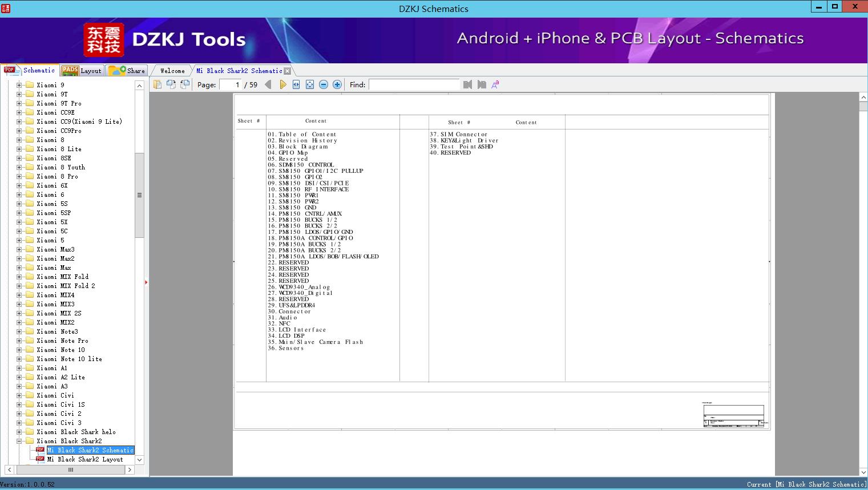Click the folder icon next to Xiaomi 8SE

coord(30,158)
